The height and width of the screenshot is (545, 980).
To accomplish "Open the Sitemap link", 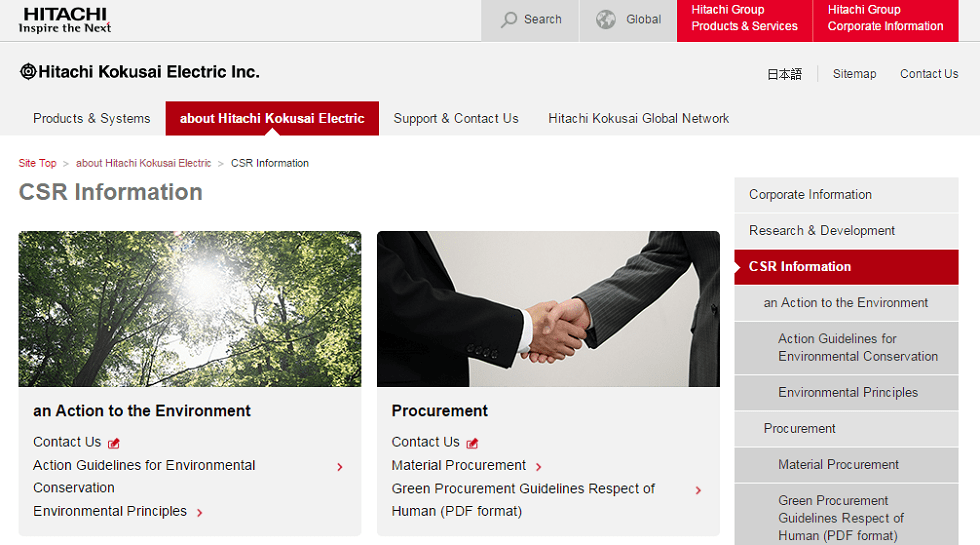I will (x=854, y=74).
